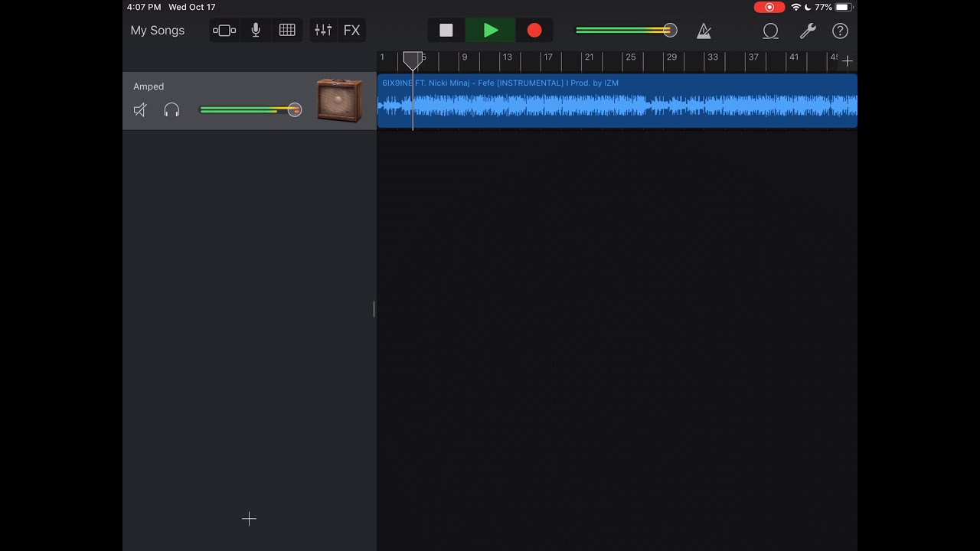Stop playback with the square button

coord(446,31)
